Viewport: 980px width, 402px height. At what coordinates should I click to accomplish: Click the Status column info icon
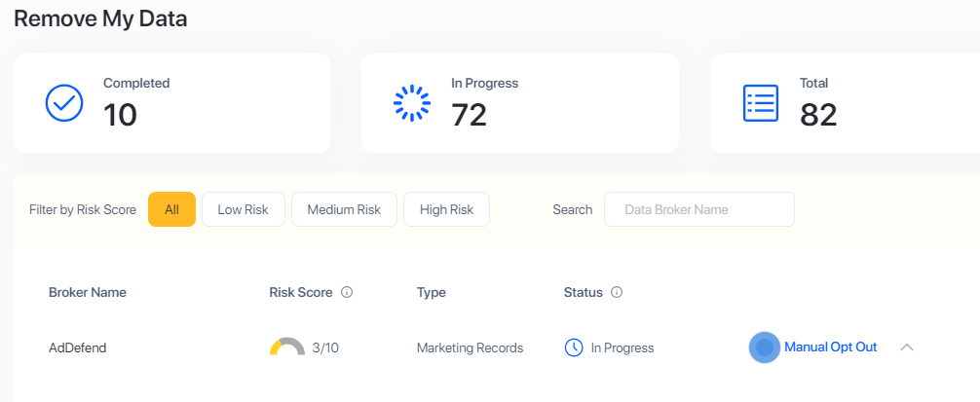tap(617, 292)
